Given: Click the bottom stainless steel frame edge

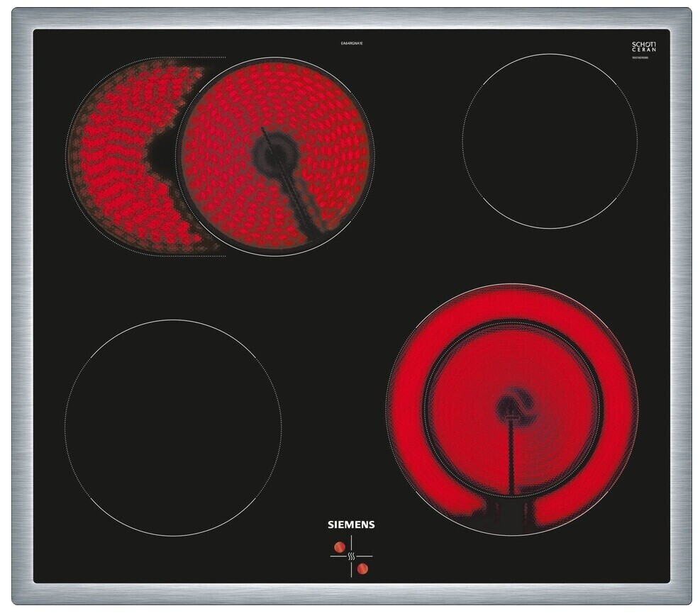Looking at the screenshot, I should [350, 594].
